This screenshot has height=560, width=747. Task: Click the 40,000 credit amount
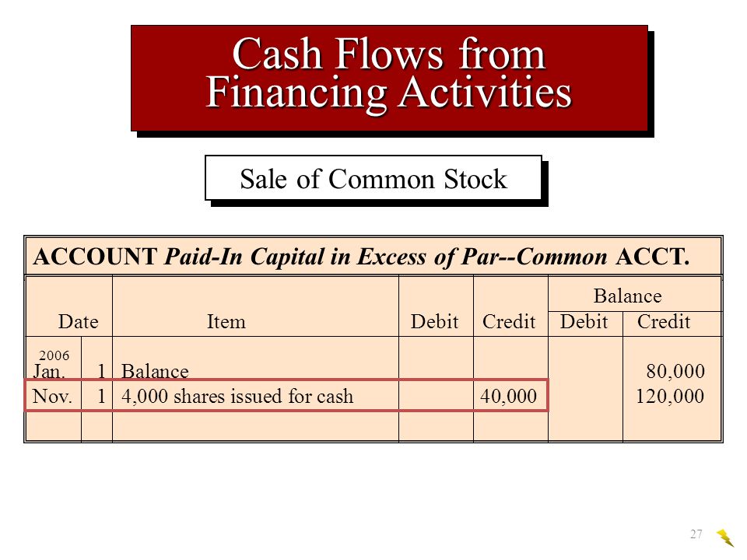[x=508, y=396]
